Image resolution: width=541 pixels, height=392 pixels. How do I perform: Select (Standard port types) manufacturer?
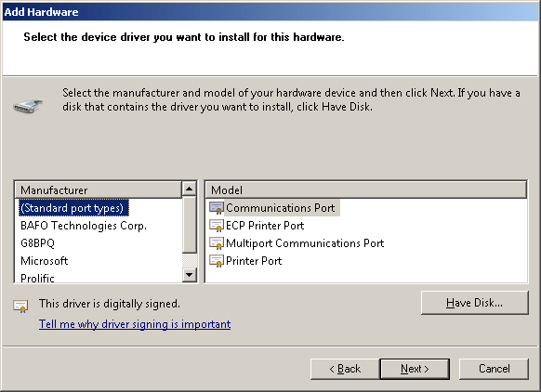(x=73, y=208)
